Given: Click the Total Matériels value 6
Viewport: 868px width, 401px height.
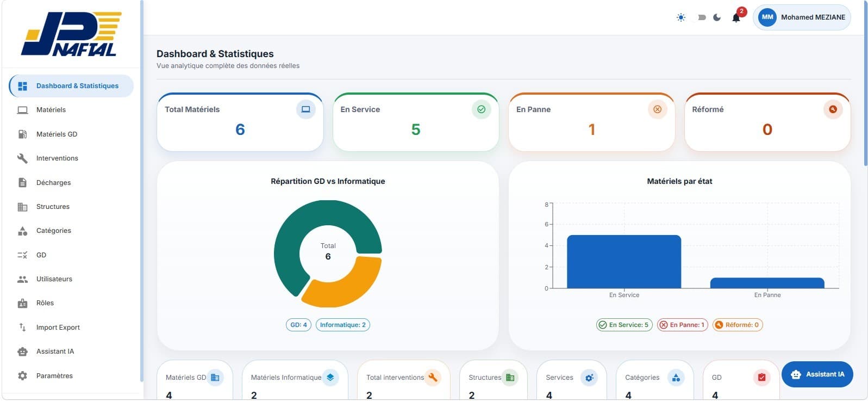Looking at the screenshot, I should [x=240, y=129].
